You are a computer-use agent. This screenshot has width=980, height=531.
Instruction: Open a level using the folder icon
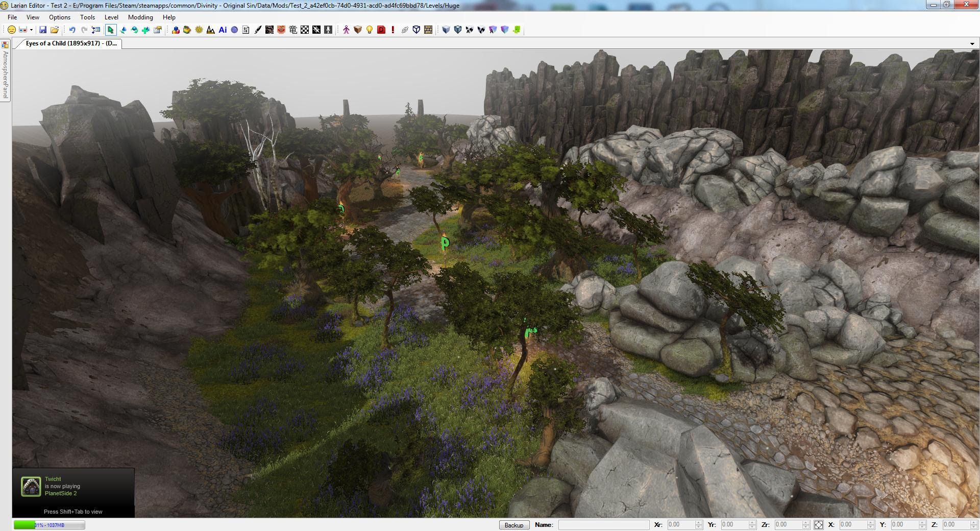[x=55, y=30]
